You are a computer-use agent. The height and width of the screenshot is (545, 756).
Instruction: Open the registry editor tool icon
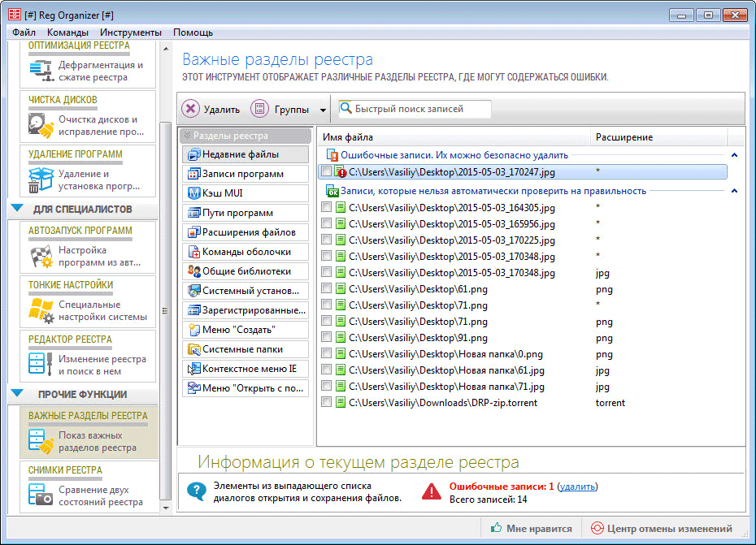pos(41,365)
